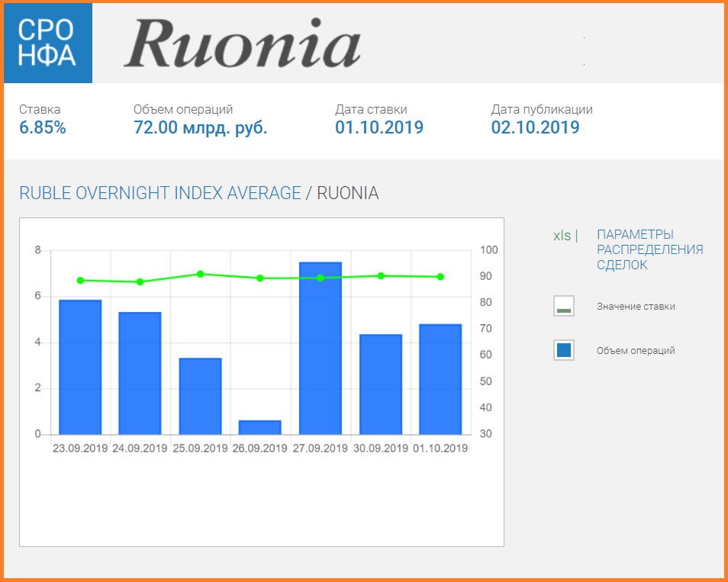Toggle the Объем операций legend swatch
Viewport: 728px width, 582px height.
click(564, 350)
